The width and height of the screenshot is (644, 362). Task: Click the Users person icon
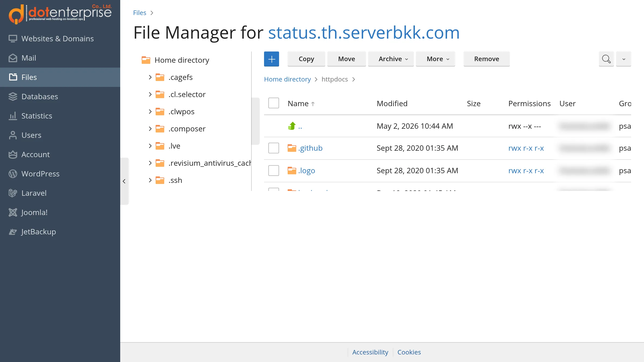pos(13,135)
